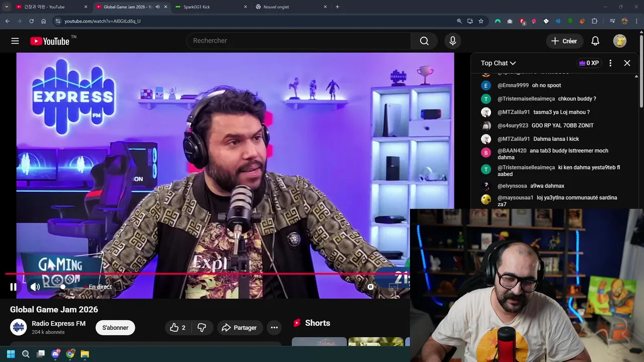
Task: Open the tab search dropdown arrow
Action: [7, 7]
